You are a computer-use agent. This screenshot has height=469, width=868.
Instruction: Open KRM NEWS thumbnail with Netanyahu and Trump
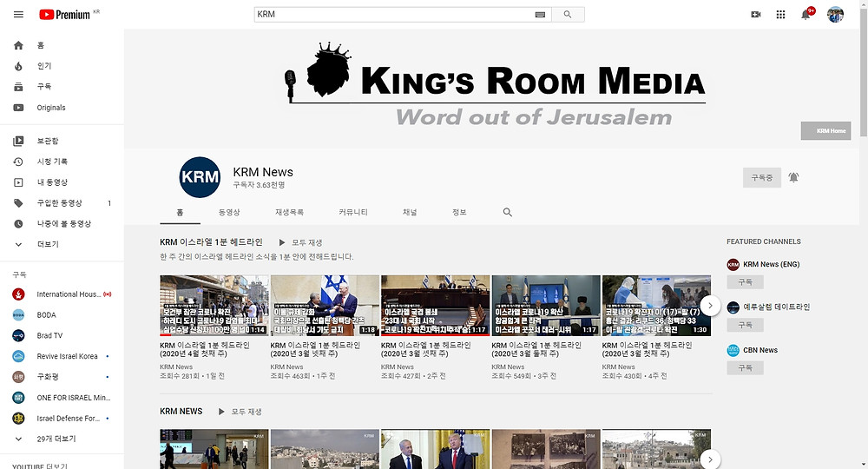click(435, 449)
